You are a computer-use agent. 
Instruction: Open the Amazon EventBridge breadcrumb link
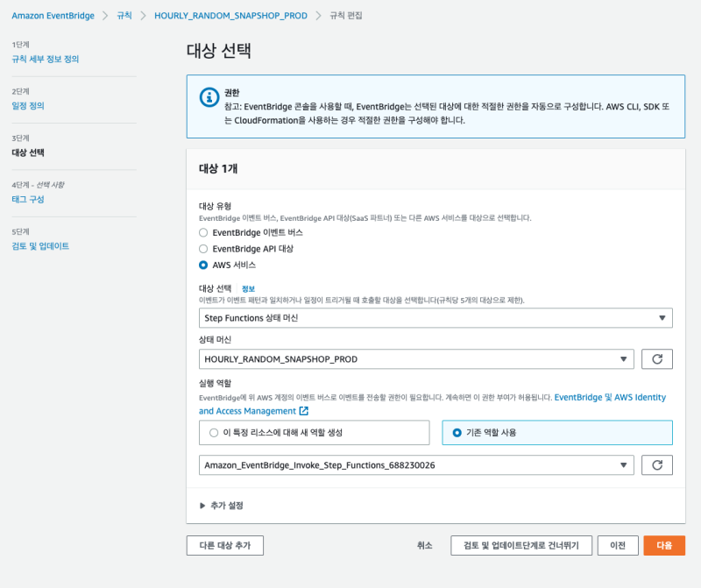click(52, 17)
